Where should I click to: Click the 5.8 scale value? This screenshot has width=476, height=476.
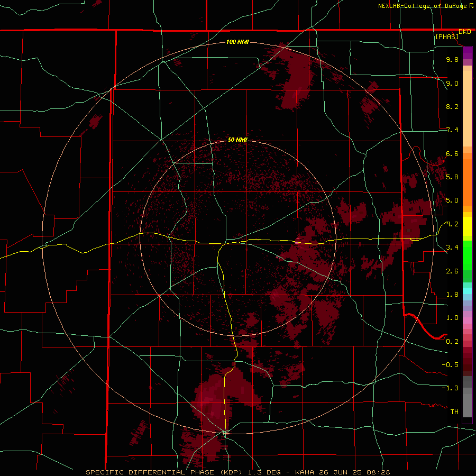pos(452,177)
